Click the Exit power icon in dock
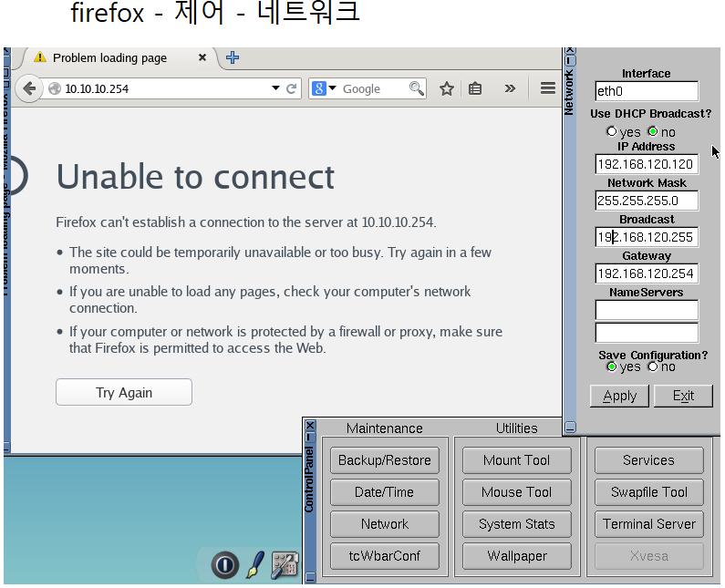 (x=225, y=564)
